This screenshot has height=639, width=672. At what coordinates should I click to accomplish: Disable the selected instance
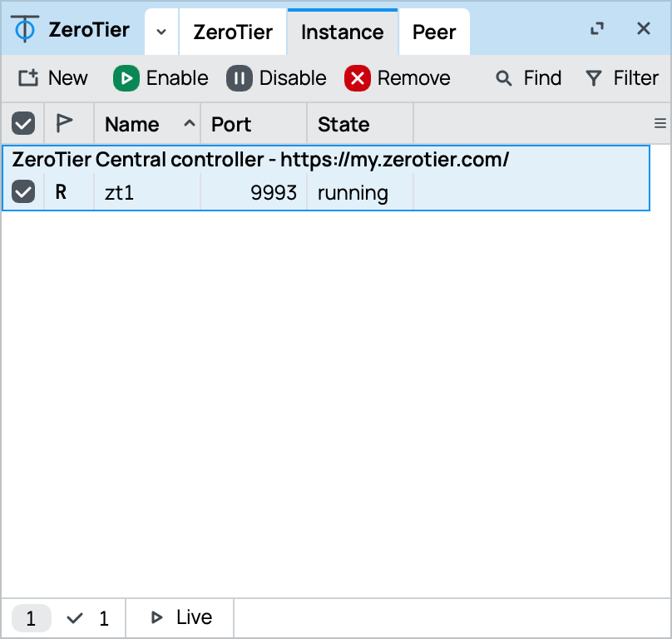tap(276, 78)
